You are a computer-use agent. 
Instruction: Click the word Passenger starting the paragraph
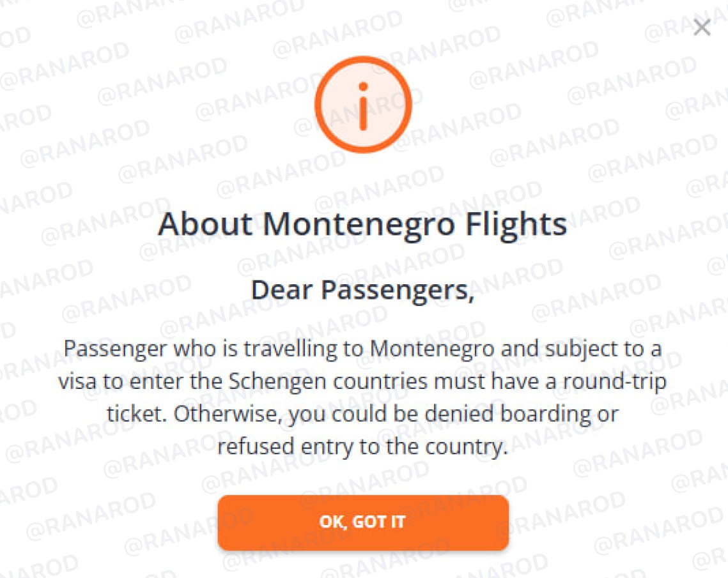click(x=115, y=349)
